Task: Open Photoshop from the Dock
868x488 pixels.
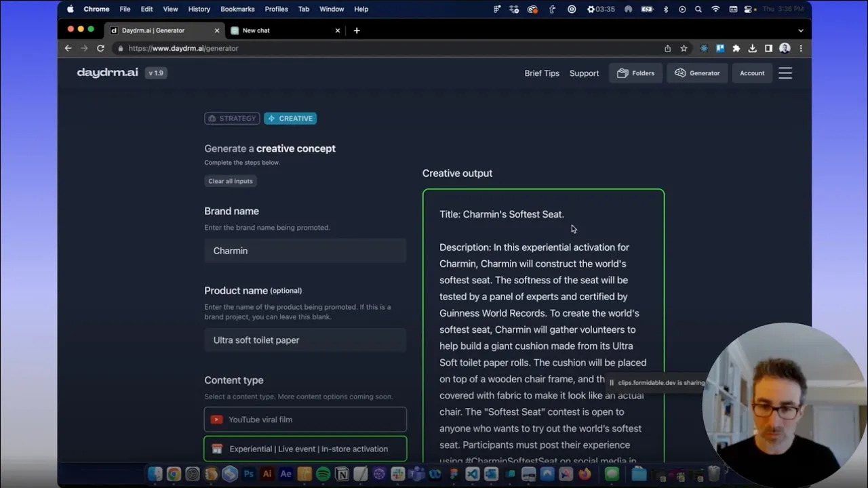Action: (x=249, y=474)
